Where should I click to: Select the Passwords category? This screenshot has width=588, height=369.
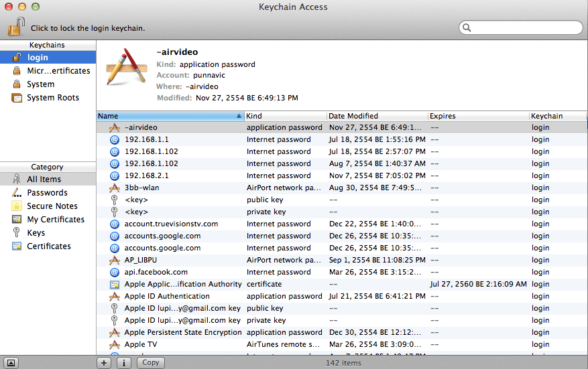click(x=47, y=193)
